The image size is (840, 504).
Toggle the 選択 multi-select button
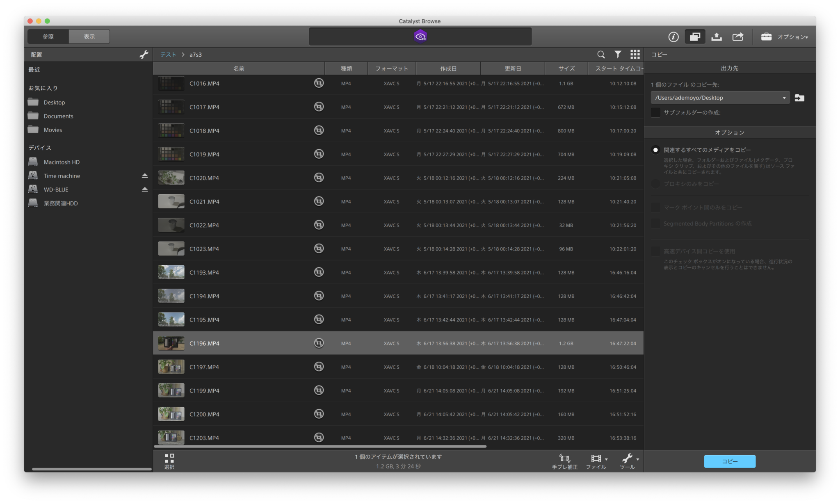169,461
